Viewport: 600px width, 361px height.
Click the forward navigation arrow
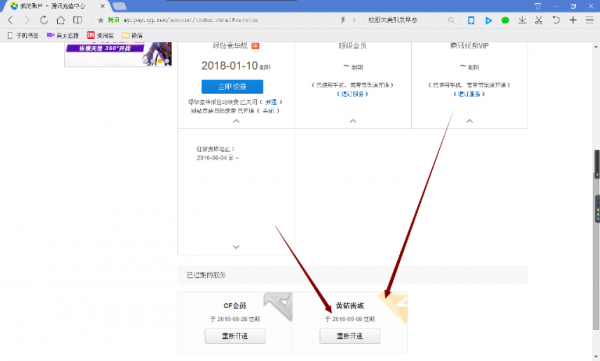click(27, 20)
